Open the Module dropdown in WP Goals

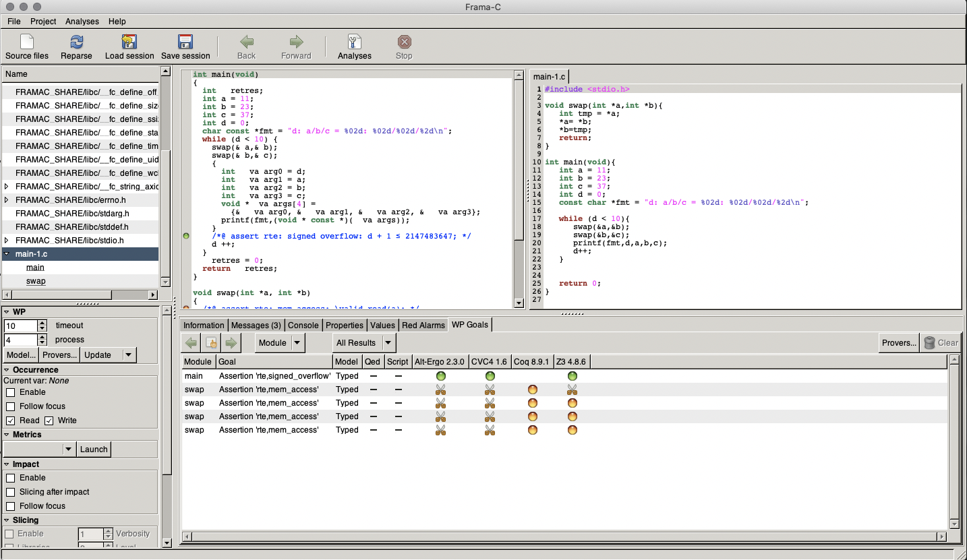280,343
